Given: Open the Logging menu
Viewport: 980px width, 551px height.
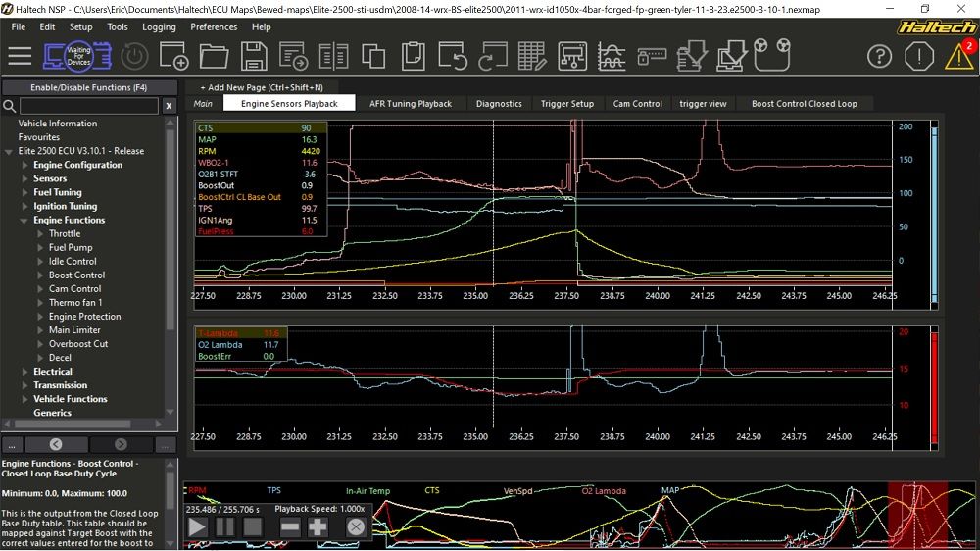Looking at the screenshot, I should coord(159,27).
